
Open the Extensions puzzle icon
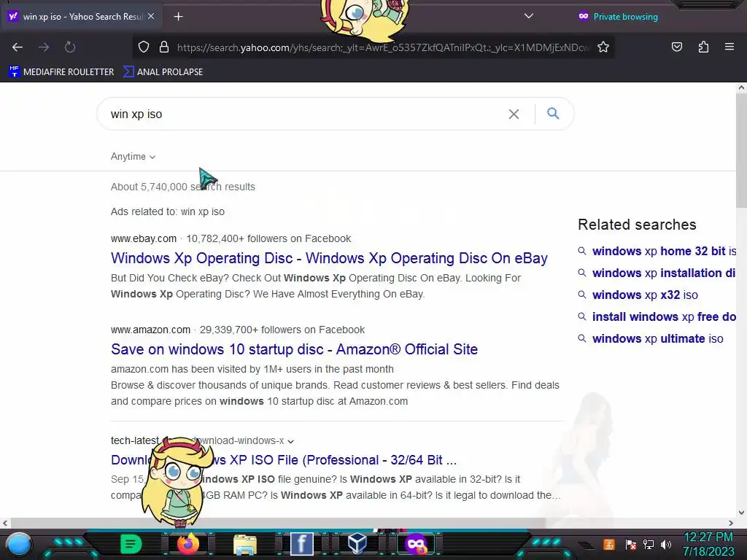(x=703, y=47)
